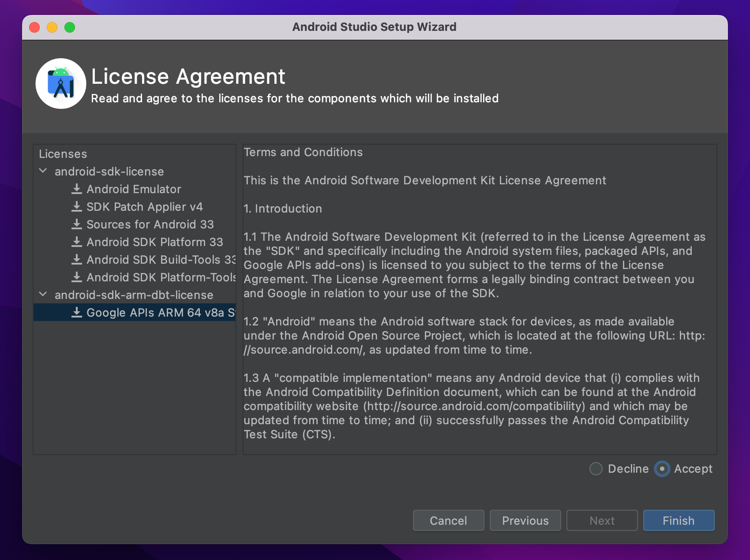Select the Decline radio button
This screenshot has width=750, height=560.
click(596, 469)
